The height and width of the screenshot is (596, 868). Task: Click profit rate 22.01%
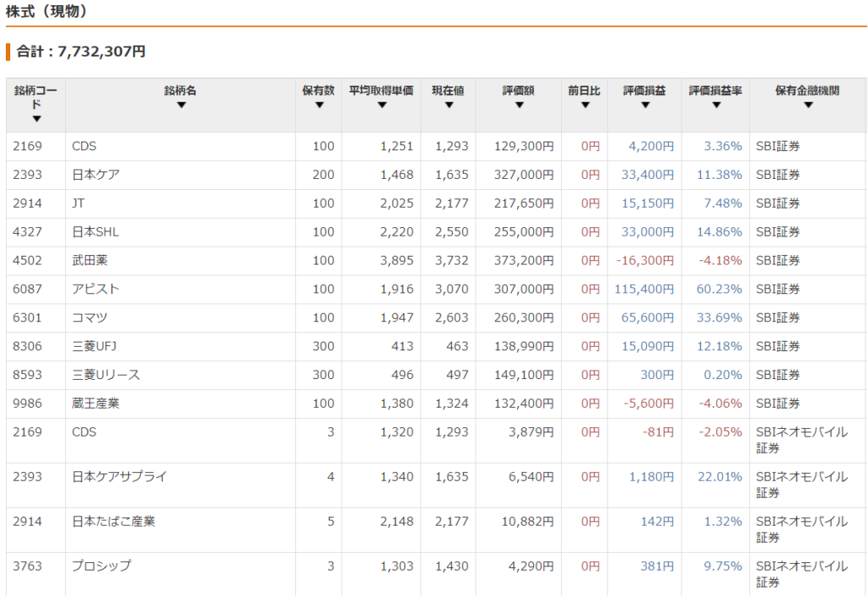pyautogui.click(x=720, y=476)
